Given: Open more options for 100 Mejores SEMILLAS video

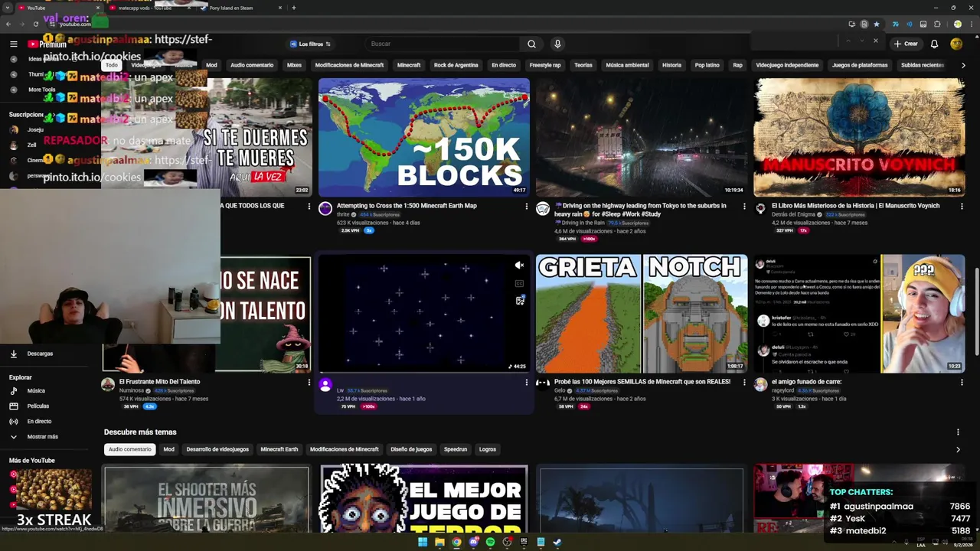Looking at the screenshot, I should 743,382.
